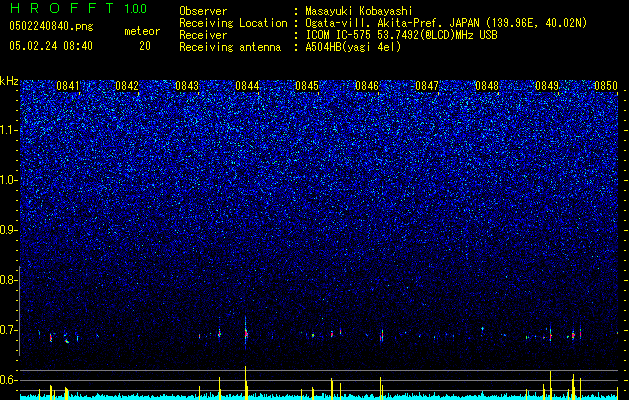Screen dimensions: 629x400
Task: Click the Receiving antenna label
Action: click(x=230, y=47)
